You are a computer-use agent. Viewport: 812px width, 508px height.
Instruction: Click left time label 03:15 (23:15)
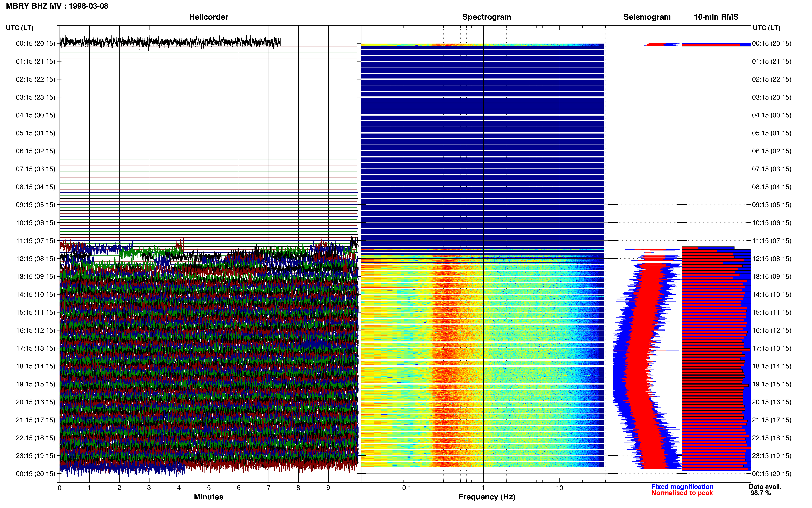click(36, 97)
